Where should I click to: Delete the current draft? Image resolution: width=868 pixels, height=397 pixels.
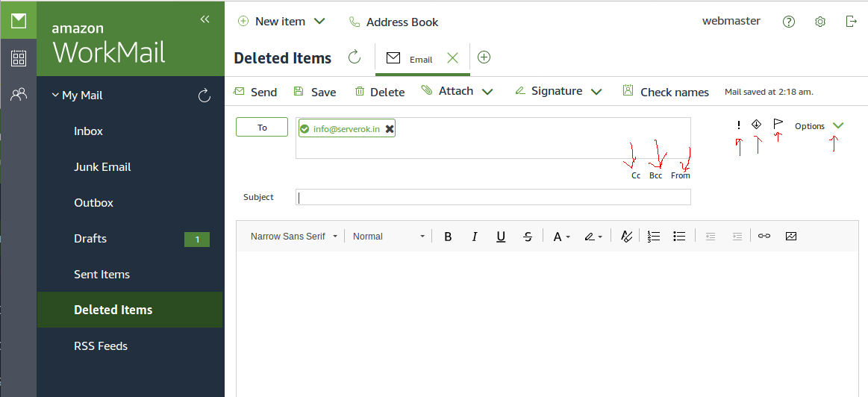pos(380,92)
